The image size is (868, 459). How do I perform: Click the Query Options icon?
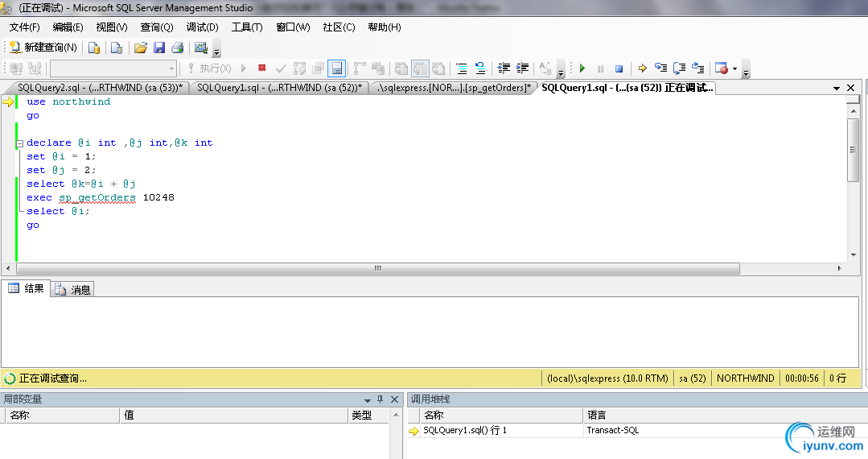319,68
